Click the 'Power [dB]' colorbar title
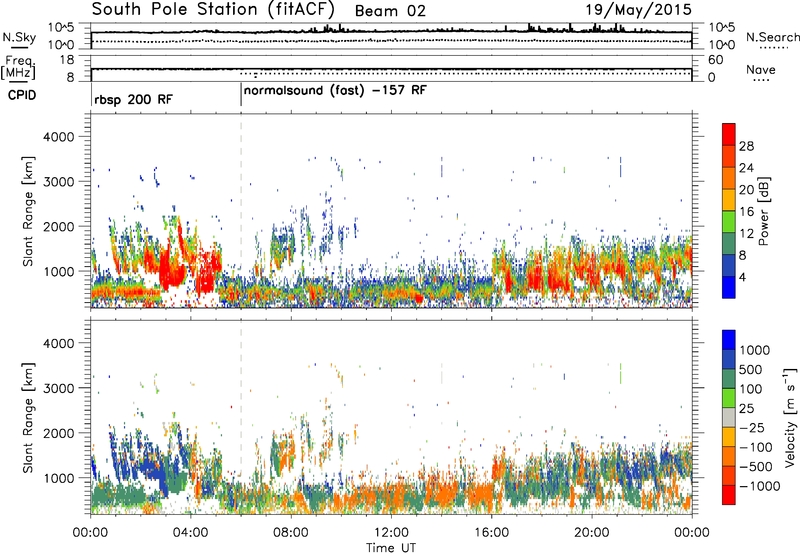 [x=764, y=211]
